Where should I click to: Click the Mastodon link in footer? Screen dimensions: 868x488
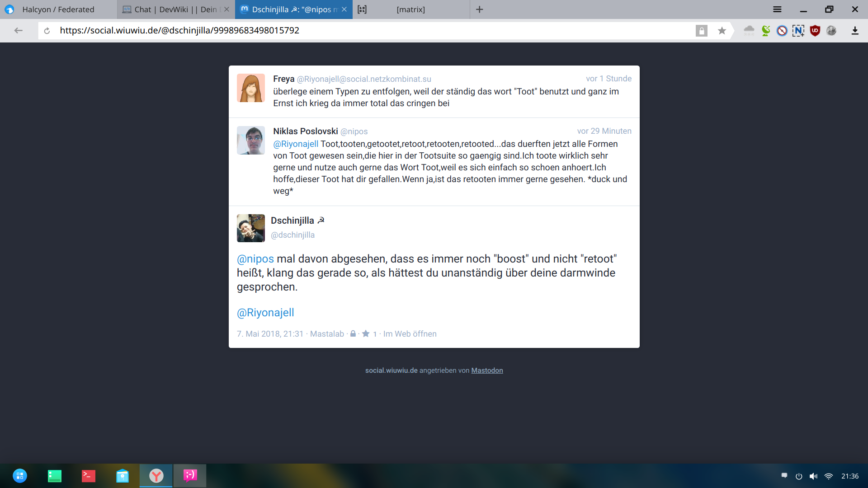(487, 371)
